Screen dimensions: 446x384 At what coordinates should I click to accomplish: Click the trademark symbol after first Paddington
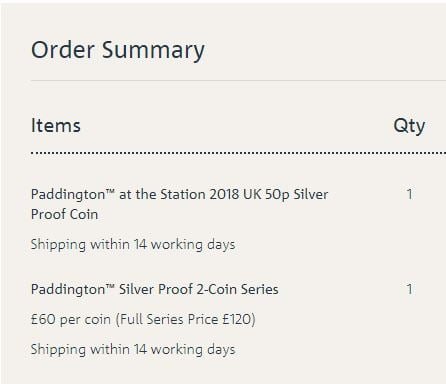pos(110,191)
